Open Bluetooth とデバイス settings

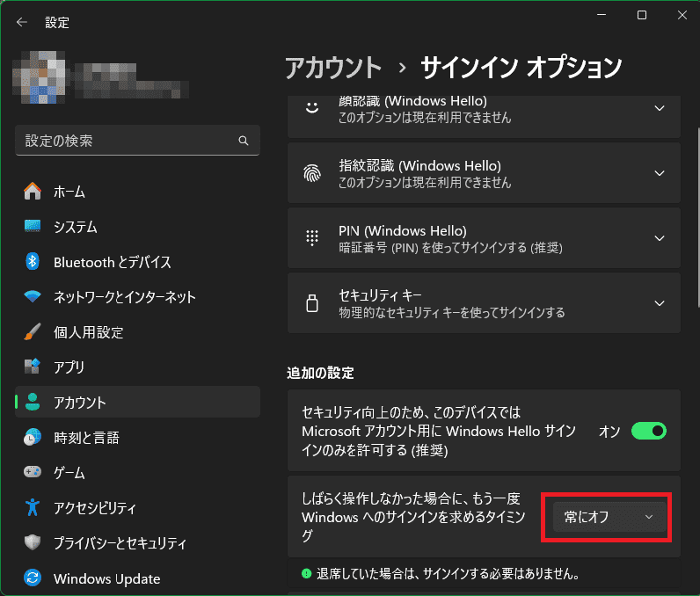click(112, 262)
